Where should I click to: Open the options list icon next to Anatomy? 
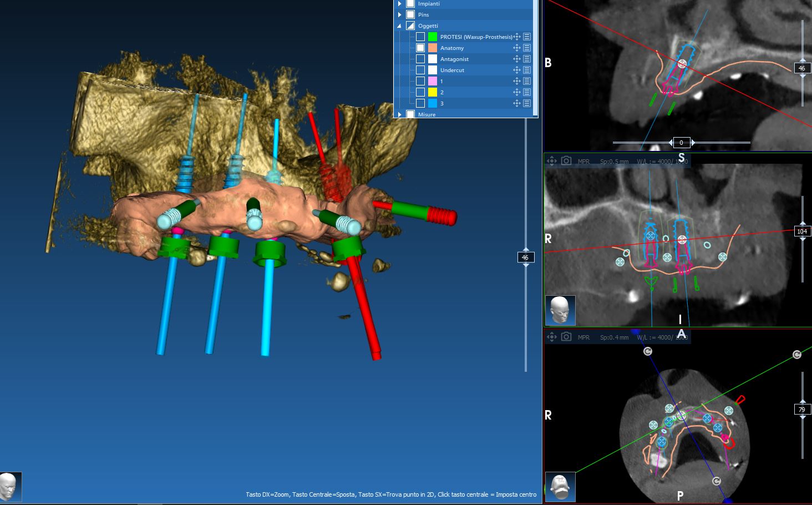(526, 48)
